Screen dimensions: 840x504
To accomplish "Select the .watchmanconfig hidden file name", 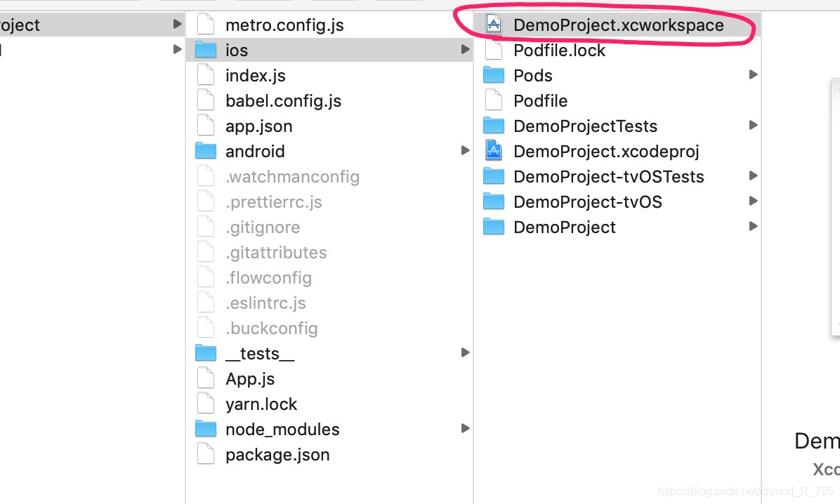I will click(x=292, y=177).
